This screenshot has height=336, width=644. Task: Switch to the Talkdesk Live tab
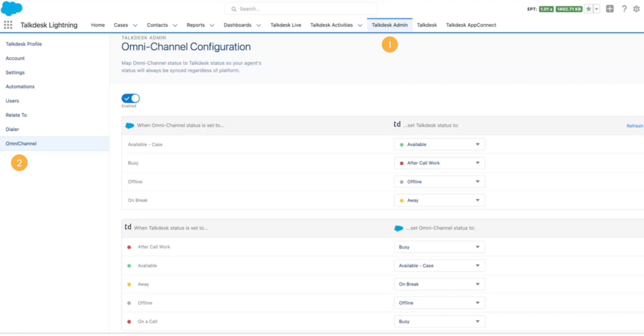(x=286, y=25)
